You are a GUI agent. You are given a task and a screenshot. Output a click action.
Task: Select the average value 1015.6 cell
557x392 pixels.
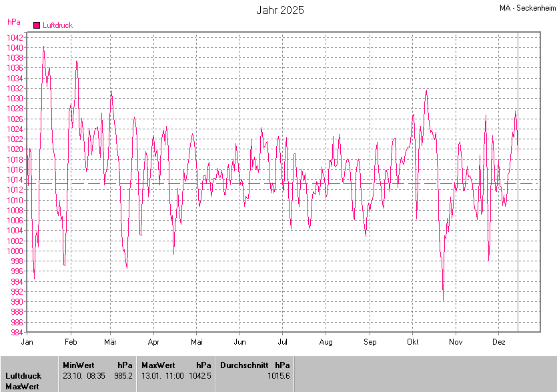point(279,376)
